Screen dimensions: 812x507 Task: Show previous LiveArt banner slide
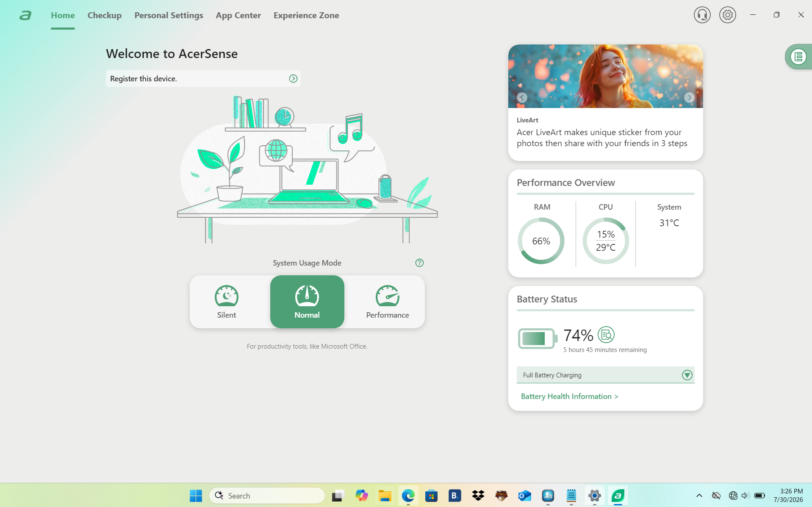click(x=522, y=97)
